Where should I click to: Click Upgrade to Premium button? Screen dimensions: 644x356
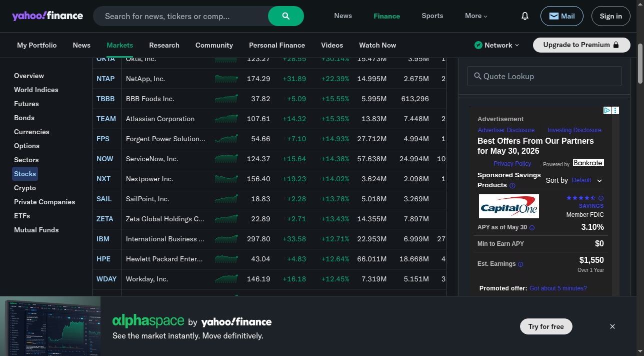[581, 45]
